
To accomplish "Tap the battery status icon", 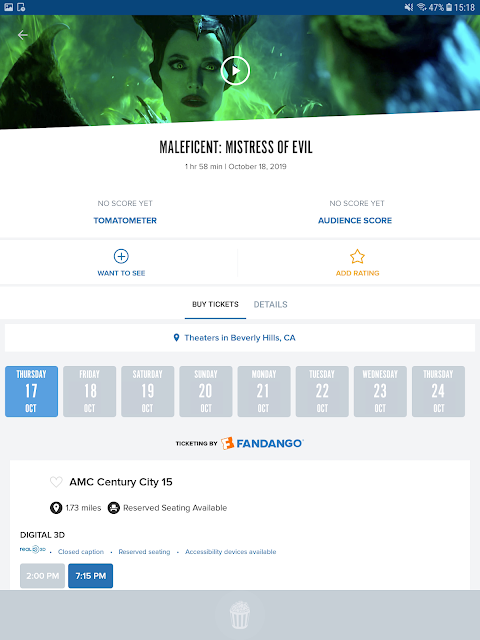I will [x=449, y=7].
